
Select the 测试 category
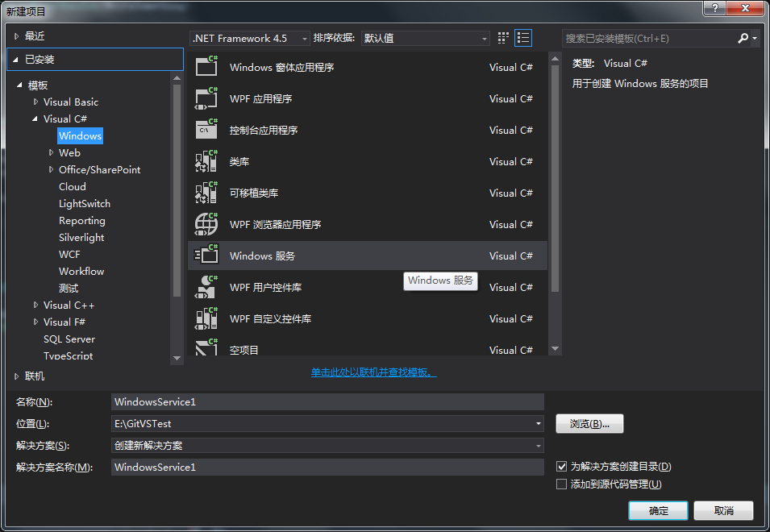coord(69,288)
